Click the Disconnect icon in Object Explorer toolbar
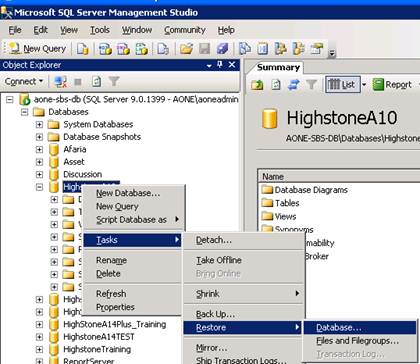Image resolution: width=420 pixels, height=364 pixels. coord(61,81)
